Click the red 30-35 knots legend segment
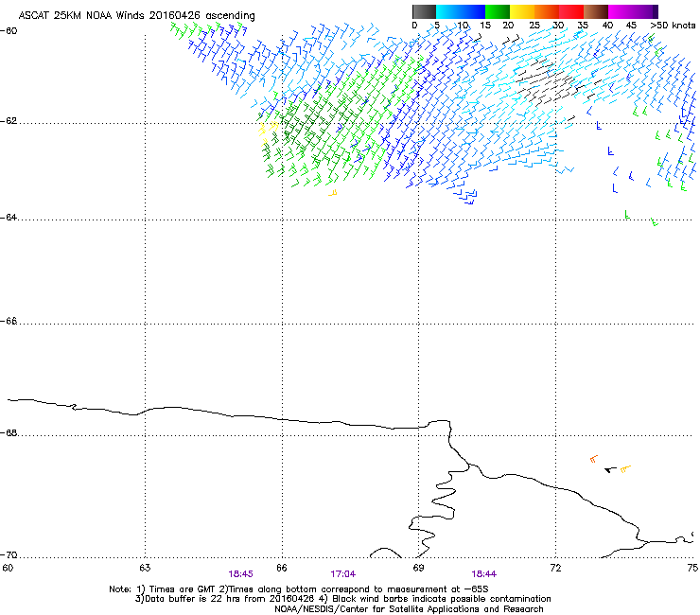700x615 pixels. 571,11
